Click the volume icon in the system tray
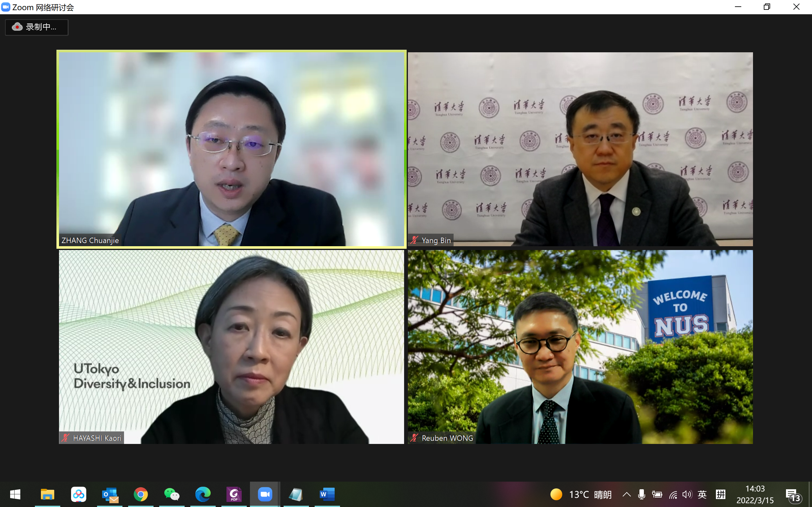The image size is (812, 507). pos(687,494)
